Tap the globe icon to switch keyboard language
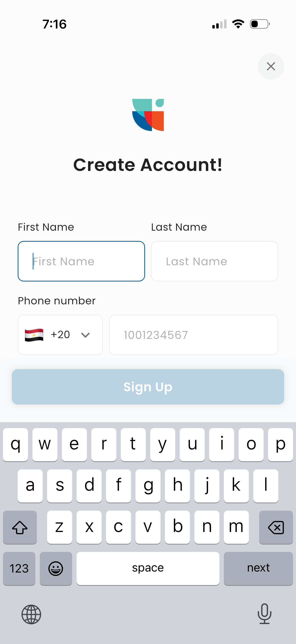The width and height of the screenshot is (296, 644). [x=31, y=615]
